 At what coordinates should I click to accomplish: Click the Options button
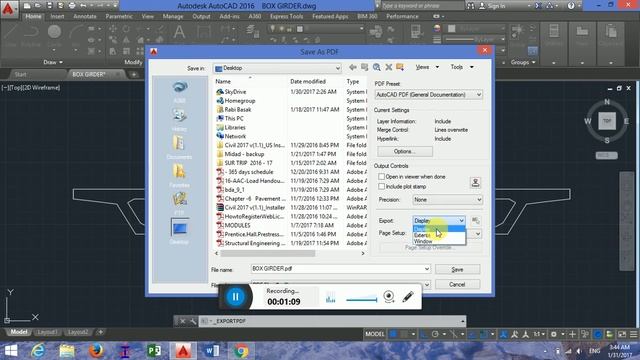[404, 151]
